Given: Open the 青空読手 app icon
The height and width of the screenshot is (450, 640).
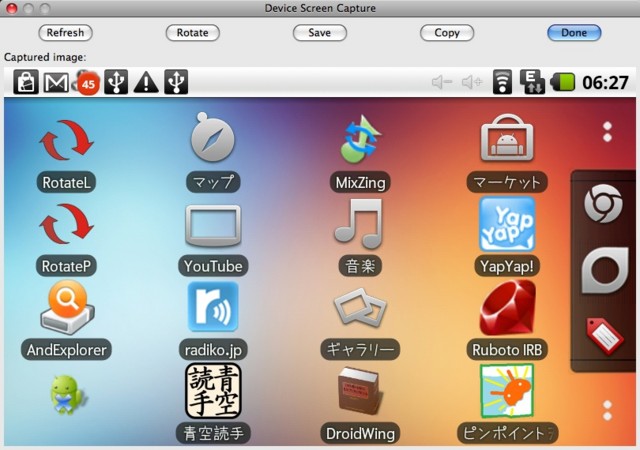Looking at the screenshot, I should point(213,391).
